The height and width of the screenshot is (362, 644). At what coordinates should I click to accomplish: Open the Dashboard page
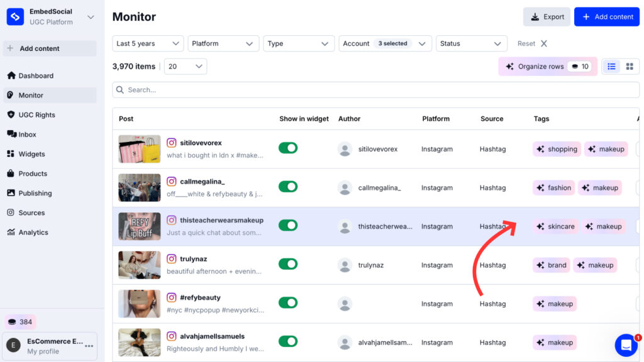click(50, 75)
